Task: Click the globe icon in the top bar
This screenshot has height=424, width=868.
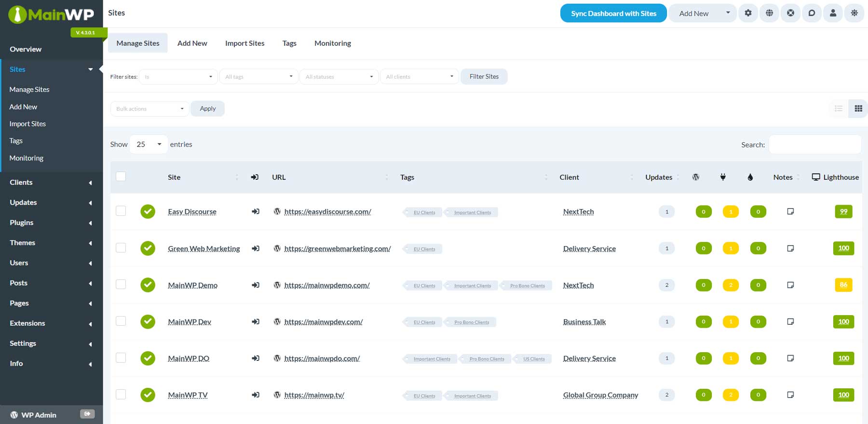Action: pyautogui.click(x=769, y=13)
